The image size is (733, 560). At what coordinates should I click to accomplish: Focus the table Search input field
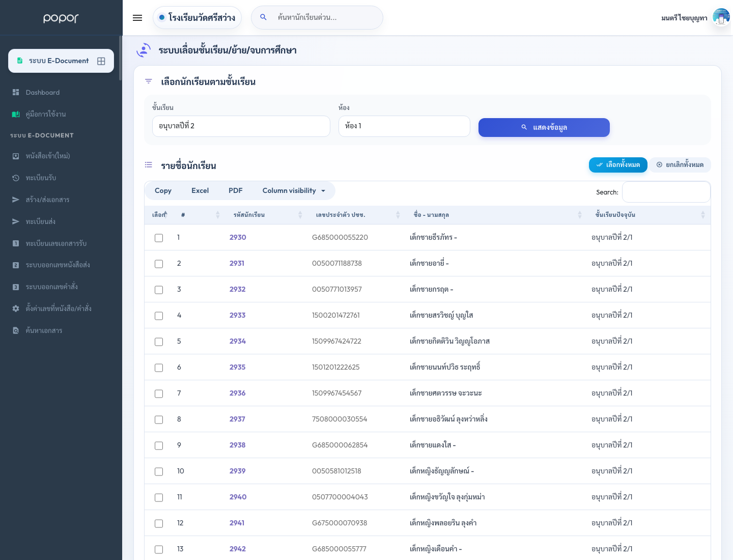point(666,192)
